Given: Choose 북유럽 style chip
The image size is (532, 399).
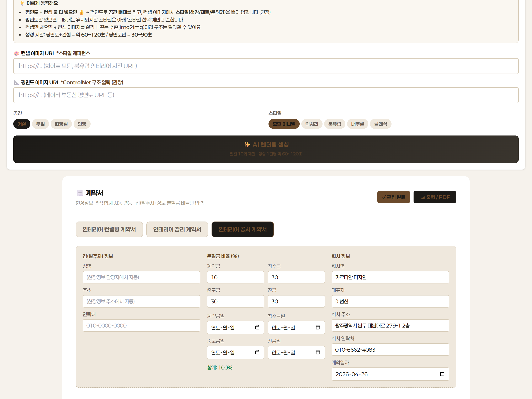Looking at the screenshot, I should [x=334, y=124].
